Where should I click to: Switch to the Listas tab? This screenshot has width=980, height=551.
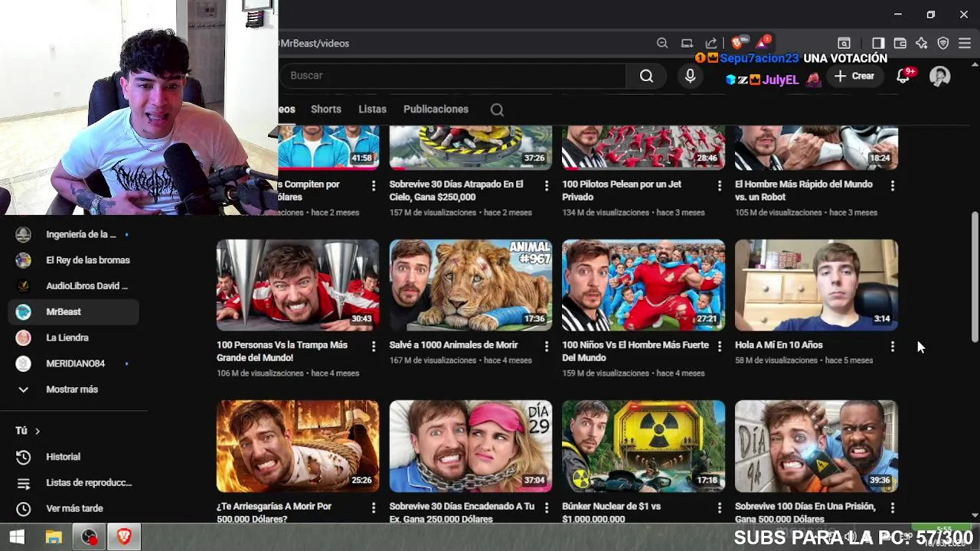click(x=372, y=109)
